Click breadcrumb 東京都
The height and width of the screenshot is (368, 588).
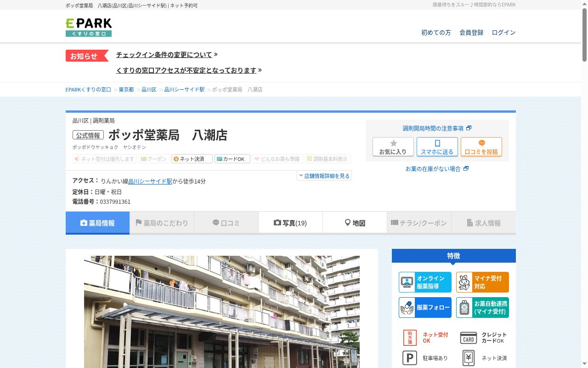pyautogui.click(x=126, y=89)
